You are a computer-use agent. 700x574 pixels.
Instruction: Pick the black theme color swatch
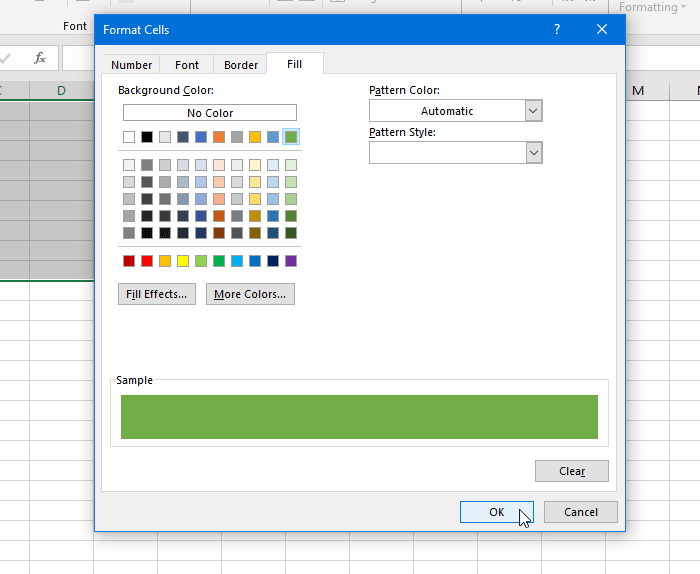(x=147, y=137)
